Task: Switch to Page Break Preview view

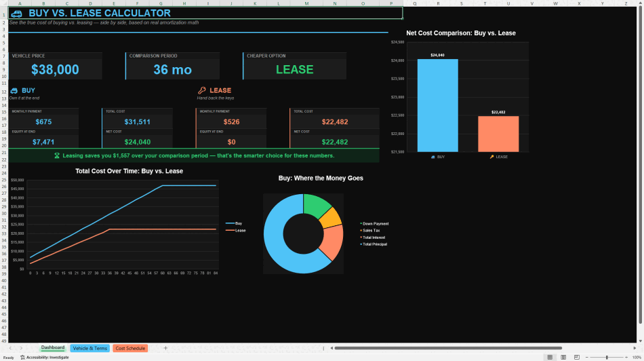Action: point(577,358)
